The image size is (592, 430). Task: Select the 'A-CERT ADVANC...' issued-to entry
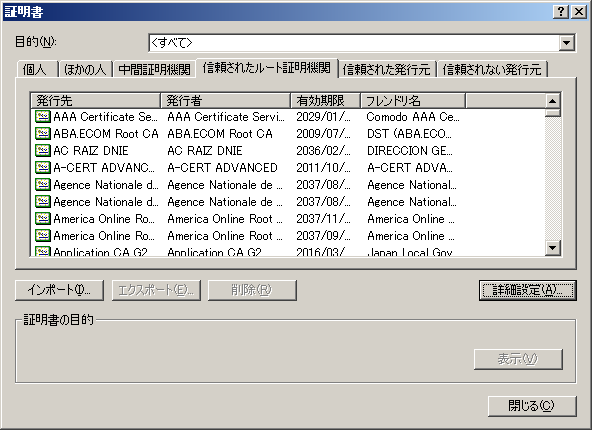pos(104,168)
